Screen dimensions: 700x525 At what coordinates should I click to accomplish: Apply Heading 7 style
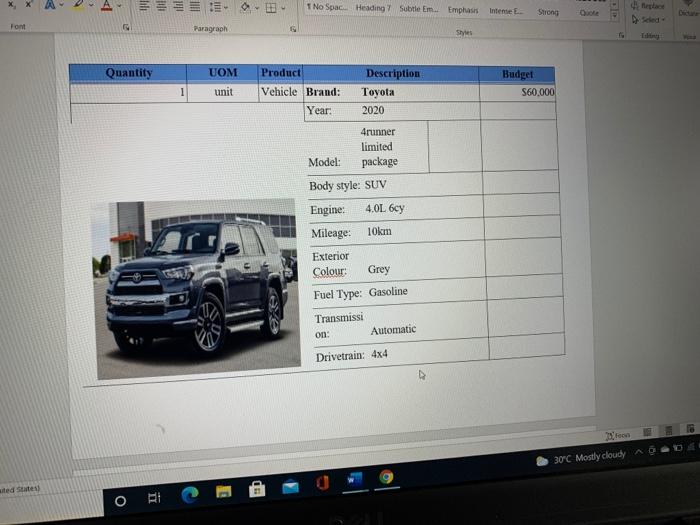click(373, 8)
